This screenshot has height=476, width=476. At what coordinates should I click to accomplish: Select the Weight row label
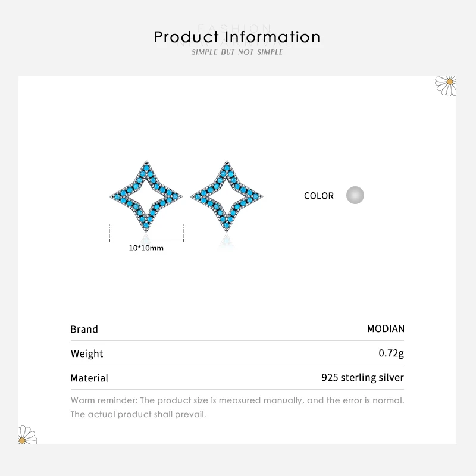(x=87, y=353)
